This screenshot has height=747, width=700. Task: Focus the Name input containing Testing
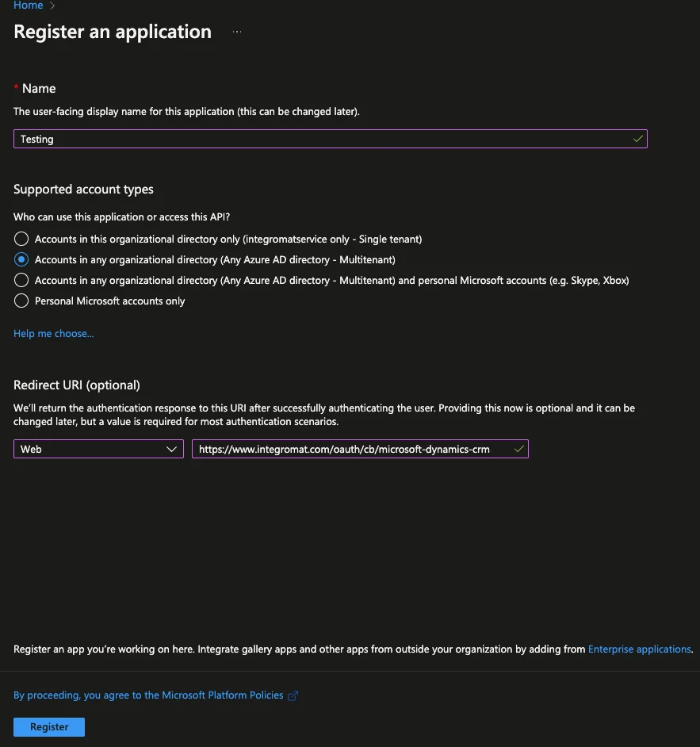(331, 139)
